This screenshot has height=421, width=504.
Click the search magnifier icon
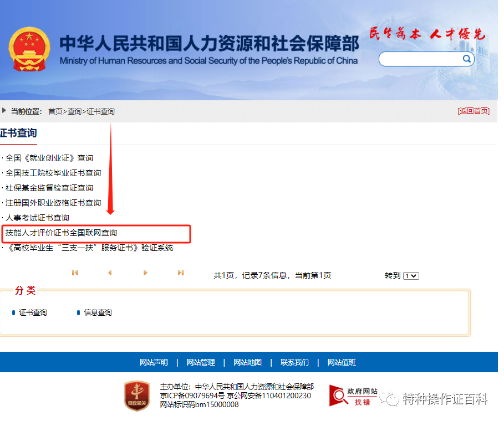[467, 59]
